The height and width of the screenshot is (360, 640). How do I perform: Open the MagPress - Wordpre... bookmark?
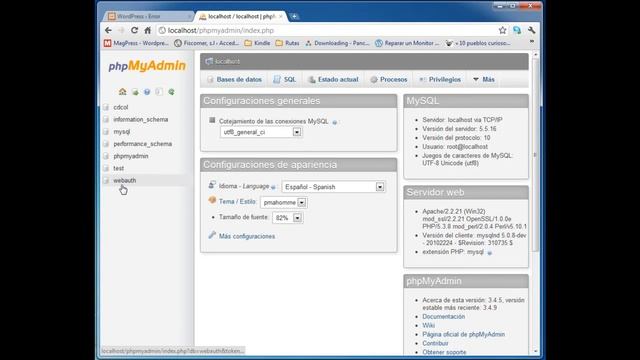click(x=136, y=43)
